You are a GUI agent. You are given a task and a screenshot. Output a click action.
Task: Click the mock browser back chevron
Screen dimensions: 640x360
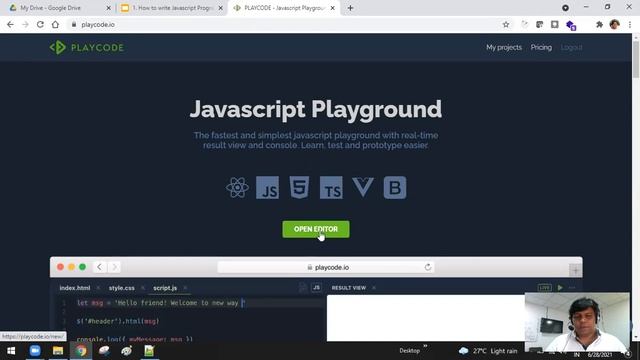(99, 267)
